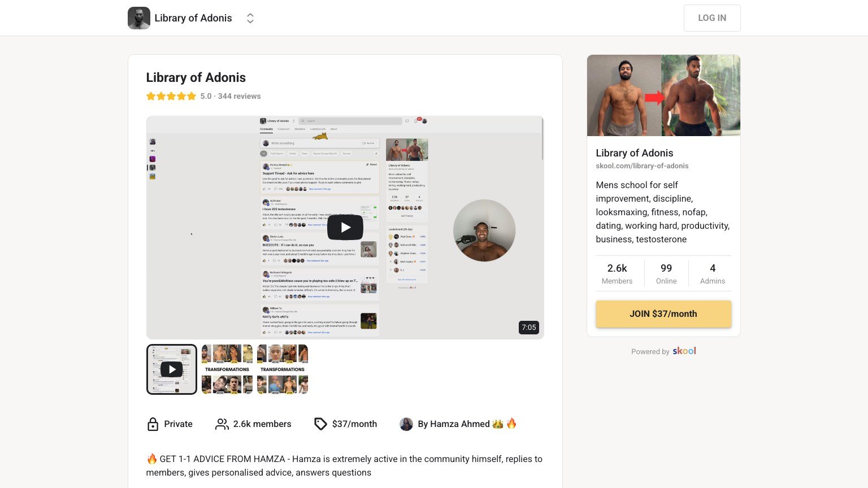868x488 pixels.
Task: Click the Powered by text
Action: point(650,351)
